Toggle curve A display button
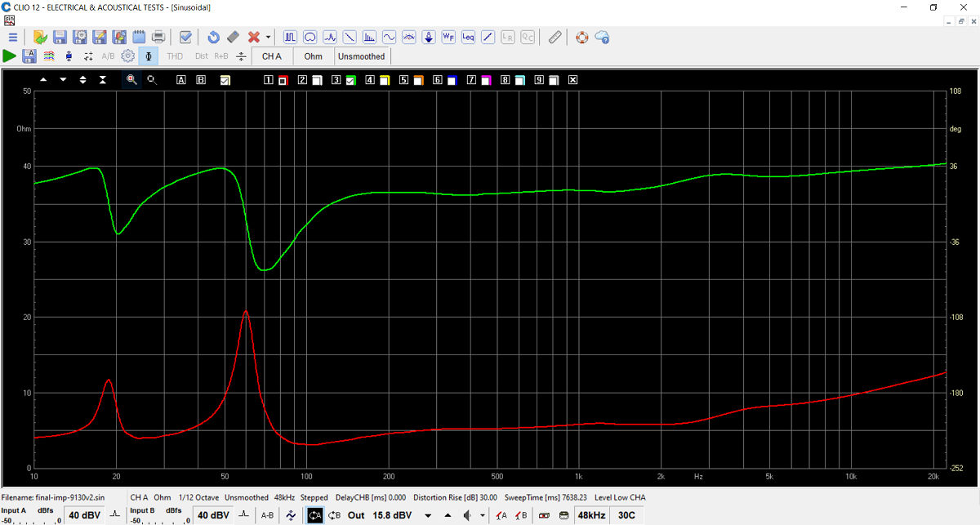The height and width of the screenshot is (525, 980). (x=181, y=80)
